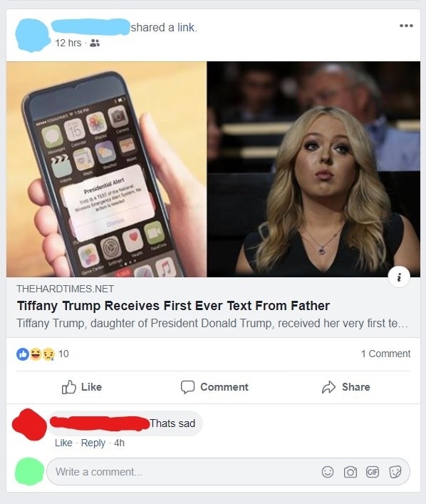
Task: Click the friends audience privacy icon
Action: point(95,43)
